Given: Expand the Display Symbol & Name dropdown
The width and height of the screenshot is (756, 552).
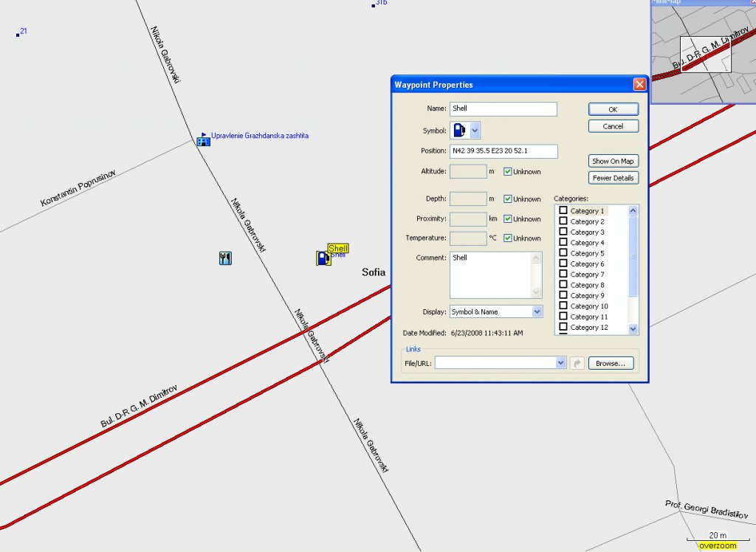Looking at the screenshot, I should click(537, 312).
